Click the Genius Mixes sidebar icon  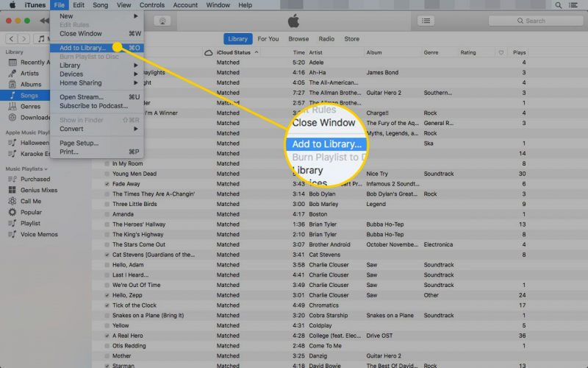(x=12, y=190)
